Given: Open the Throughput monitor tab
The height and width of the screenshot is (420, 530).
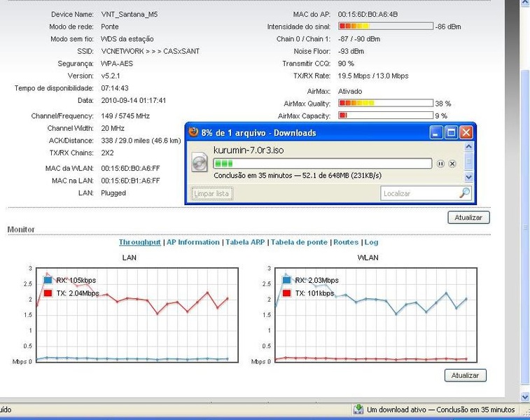Looking at the screenshot, I should [139, 242].
